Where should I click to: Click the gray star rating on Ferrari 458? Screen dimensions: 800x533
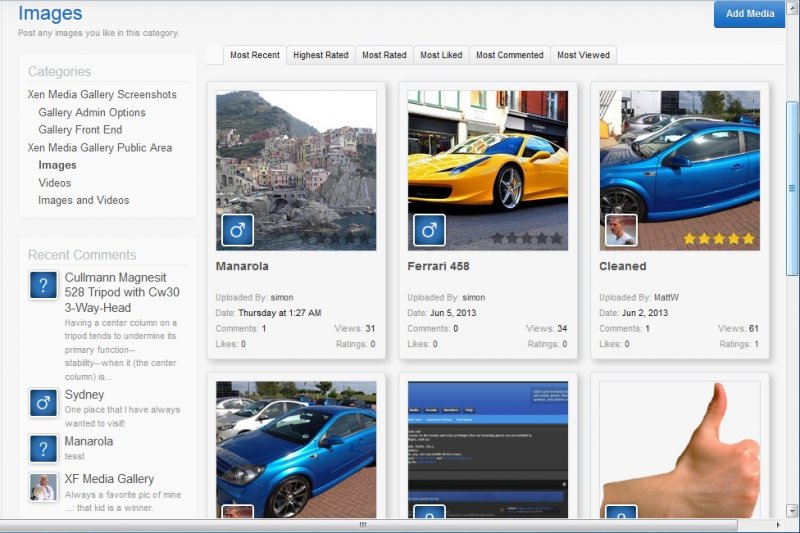527,238
